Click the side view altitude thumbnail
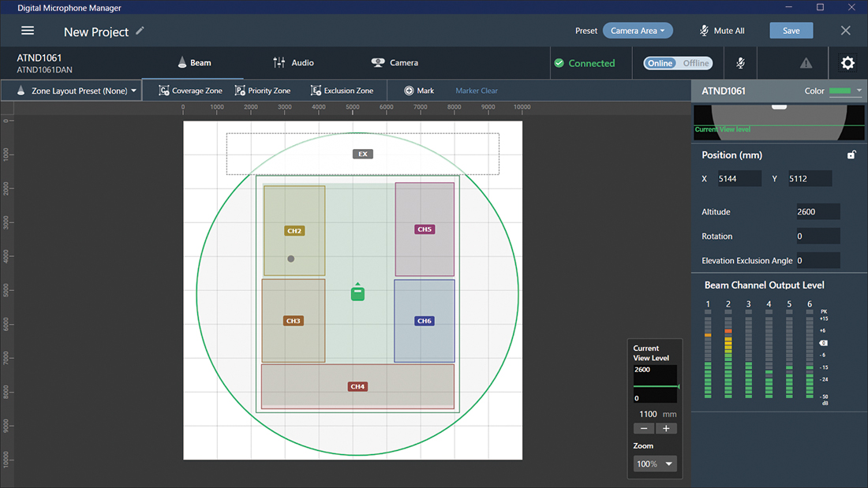The height and width of the screenshot is (488, 868). pos(779,122)
